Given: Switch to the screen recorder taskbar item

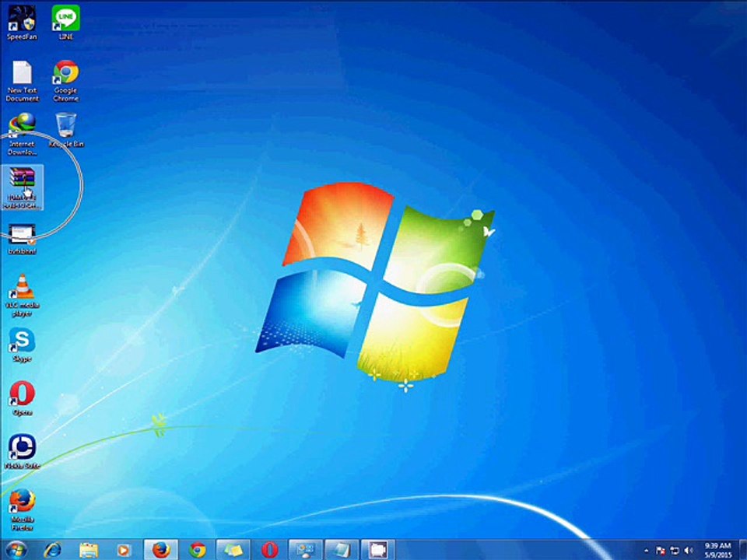Looking at the screenshot, I should [x=377, y=550].
